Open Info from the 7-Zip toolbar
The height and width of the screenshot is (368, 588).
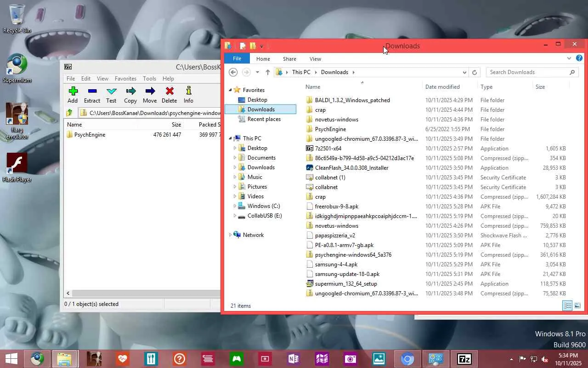pyautogui.click(x=188, y=95)
